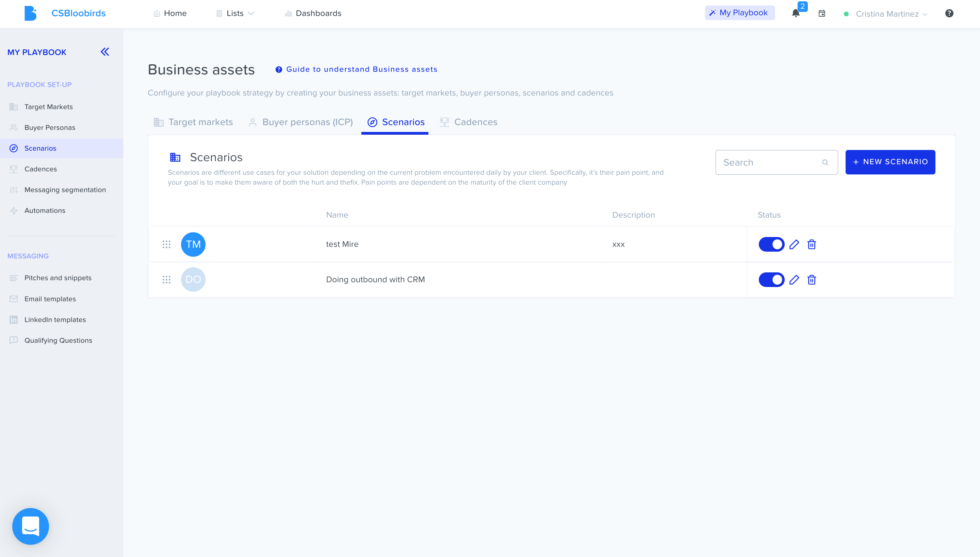Open Messaging segmentation in the sidebar
The image size is (980, 557).
[x=61, y=190]
